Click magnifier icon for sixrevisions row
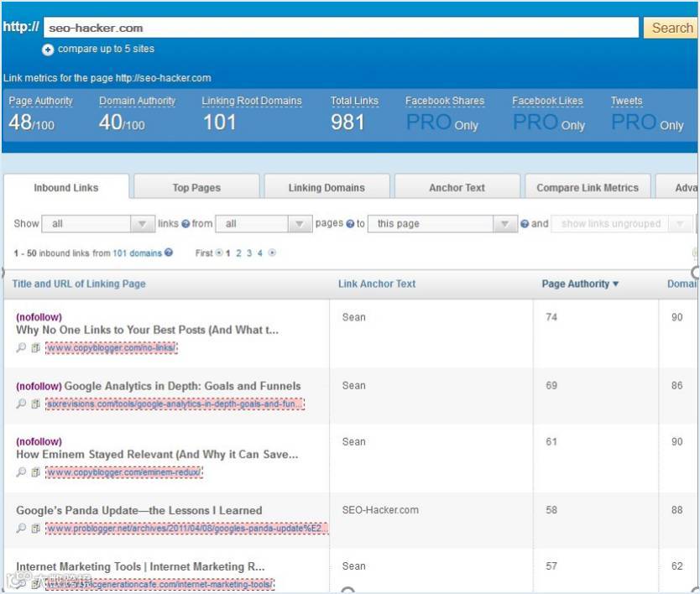This screenshot has height=594, width=700. tap(21, 404)
